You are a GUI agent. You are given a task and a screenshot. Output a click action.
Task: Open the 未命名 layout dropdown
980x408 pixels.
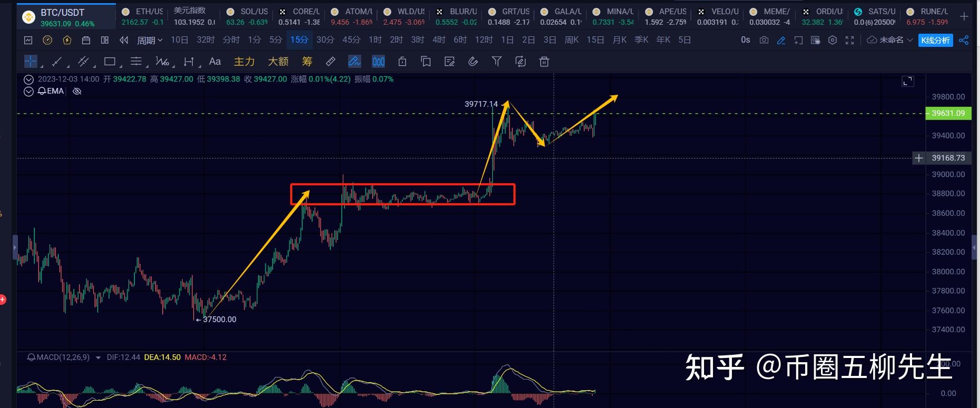tap(890, 40)
